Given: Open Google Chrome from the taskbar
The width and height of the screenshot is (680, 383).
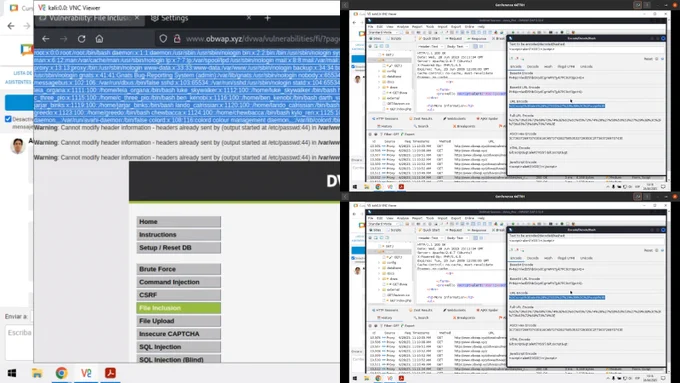Looking at the screenshot, I should [61, 373].
